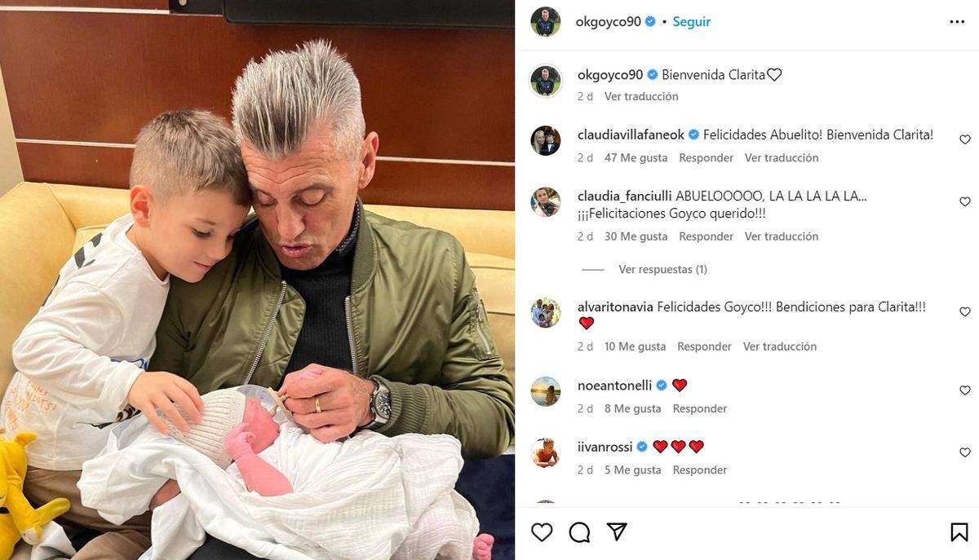The width and height of the screenshot is (979, 560).
Task: Open claudiavillafaneok's profile avatar
Action: click(x=546, y=140)
